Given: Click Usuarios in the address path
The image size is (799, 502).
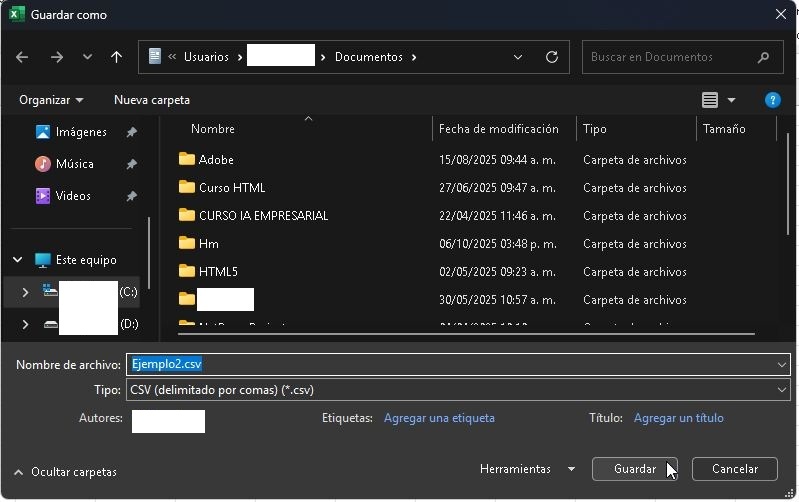Looking at the screenshot, I should point(206,57).
